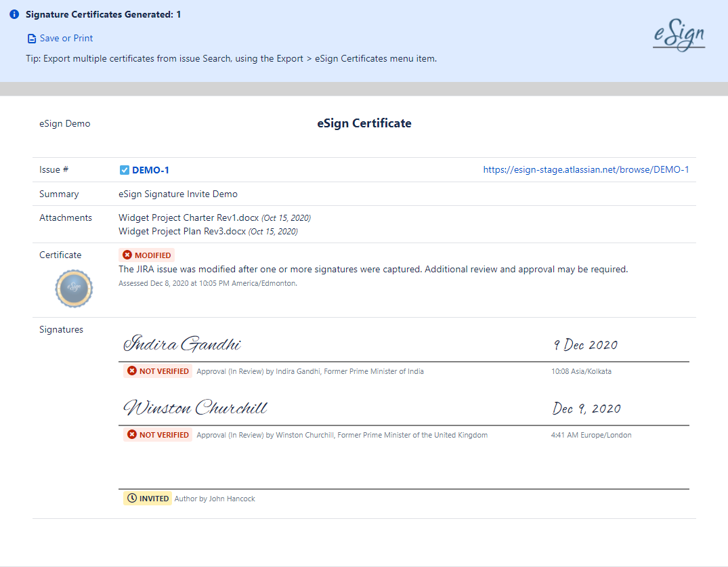Screen dimensions: 728x567
Task: Follow the esign-stage.atlassian.net browse URL
Action: [586, 170]
